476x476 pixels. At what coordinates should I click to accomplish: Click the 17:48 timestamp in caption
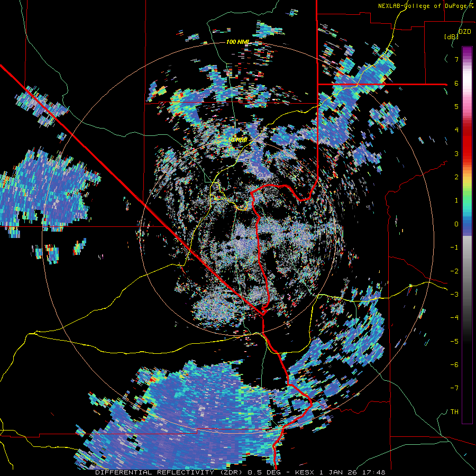click(373, 472)
